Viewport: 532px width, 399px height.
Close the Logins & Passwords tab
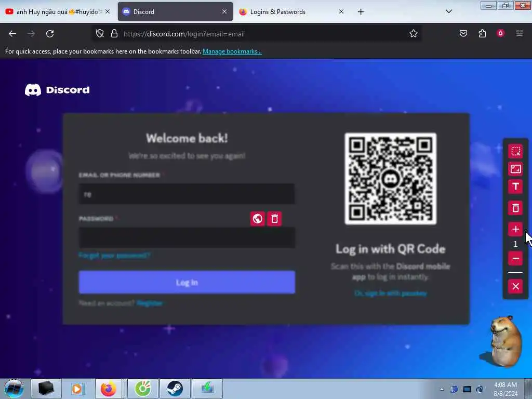(x=341, y=11)
